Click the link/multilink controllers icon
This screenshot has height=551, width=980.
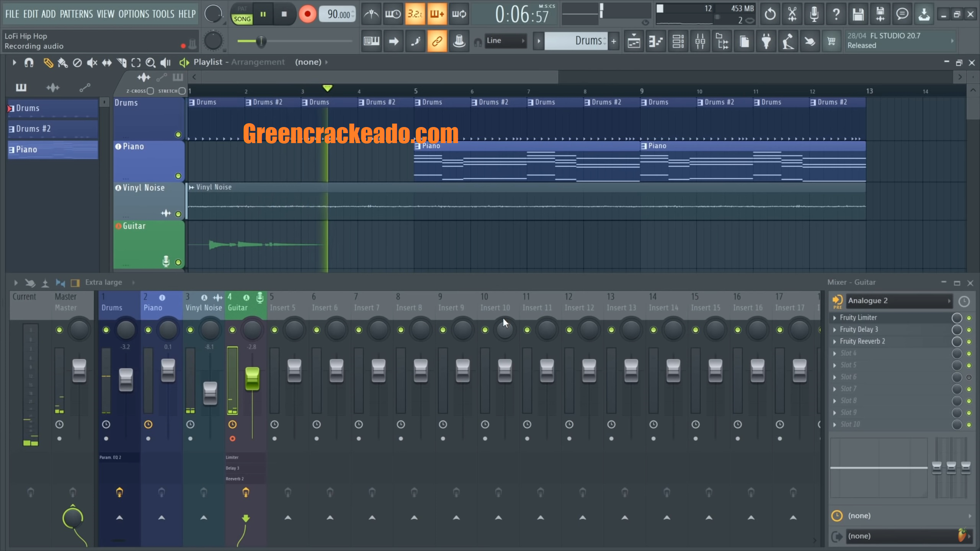[x=437, y=41]
